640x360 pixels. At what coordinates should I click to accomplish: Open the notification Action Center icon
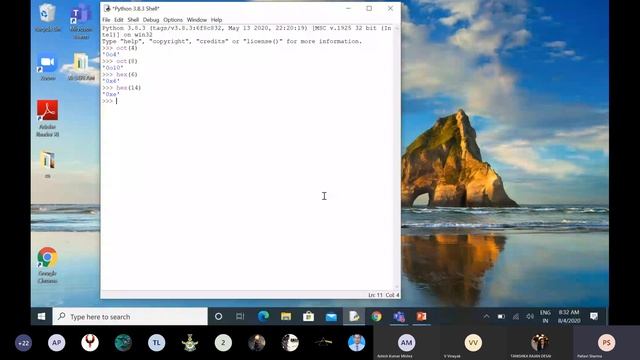click(594, 316)
